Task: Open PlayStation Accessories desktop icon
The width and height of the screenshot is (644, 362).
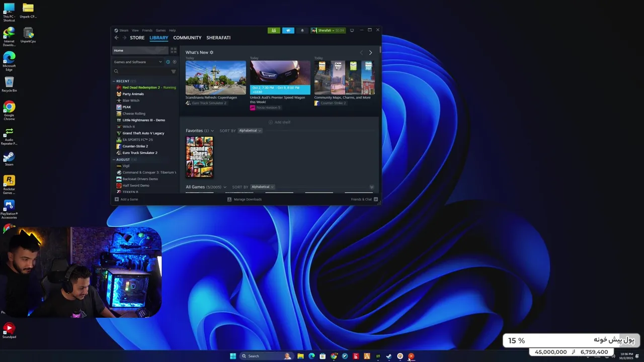Action: coord(9,209)
